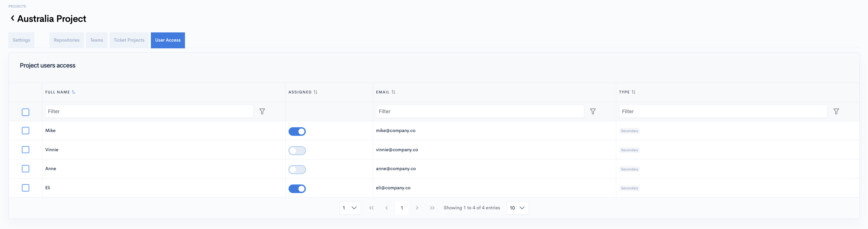Click mike@company.co email cell

tap(396, 130)
